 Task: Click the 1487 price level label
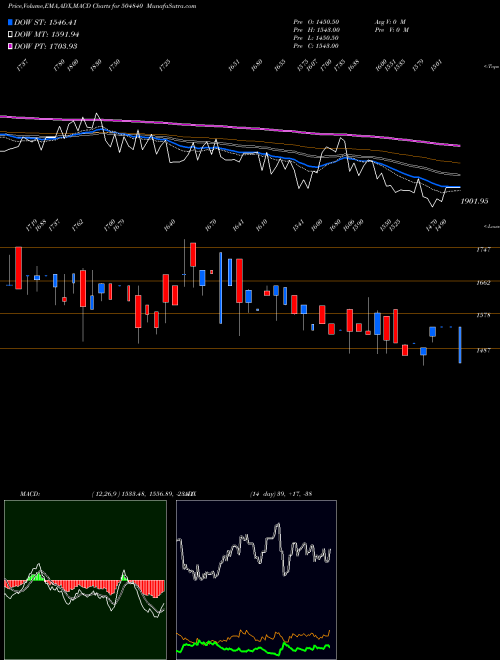483,350
